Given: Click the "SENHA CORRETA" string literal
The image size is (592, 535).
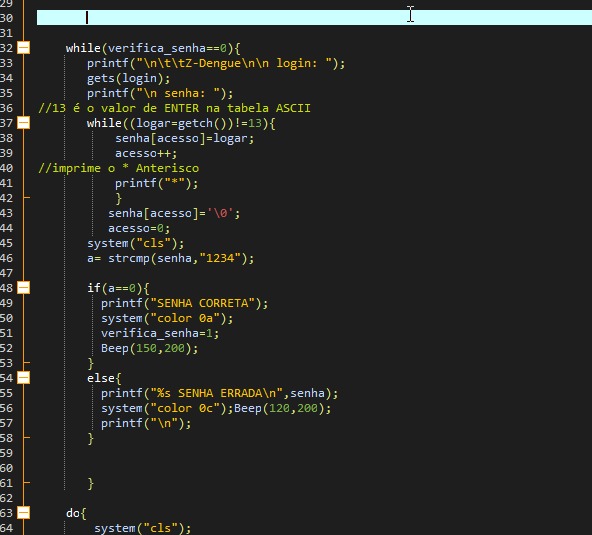Looking at the screenshot, I should (203, 303).
